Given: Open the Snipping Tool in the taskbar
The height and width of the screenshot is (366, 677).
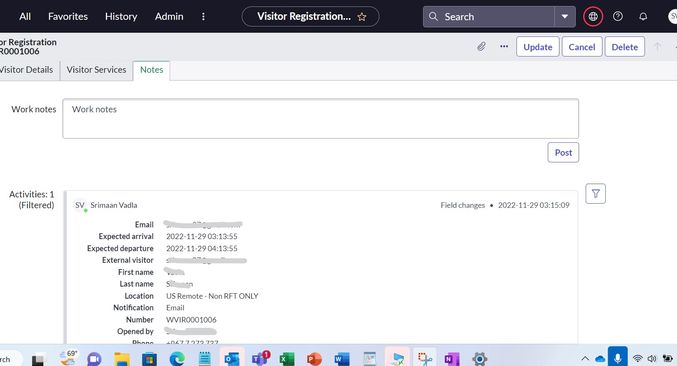Looking at the screenshot, I should [x=424, y=359].
